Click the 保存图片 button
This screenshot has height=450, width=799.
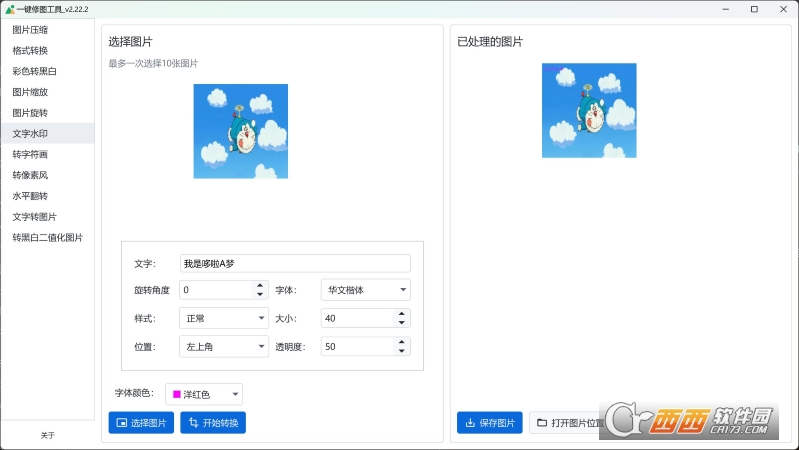(x=490, y=422)
